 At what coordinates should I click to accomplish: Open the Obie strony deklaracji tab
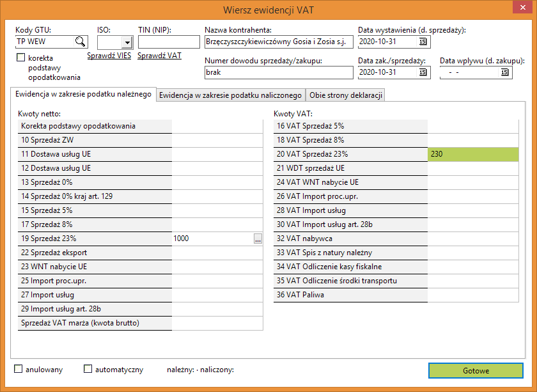pos(346,95)
